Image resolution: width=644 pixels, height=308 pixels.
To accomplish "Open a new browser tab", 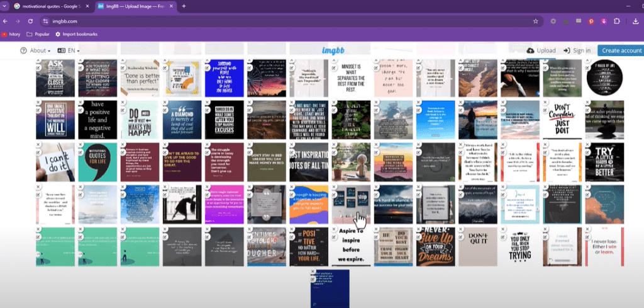I will [x=184, y=6].
